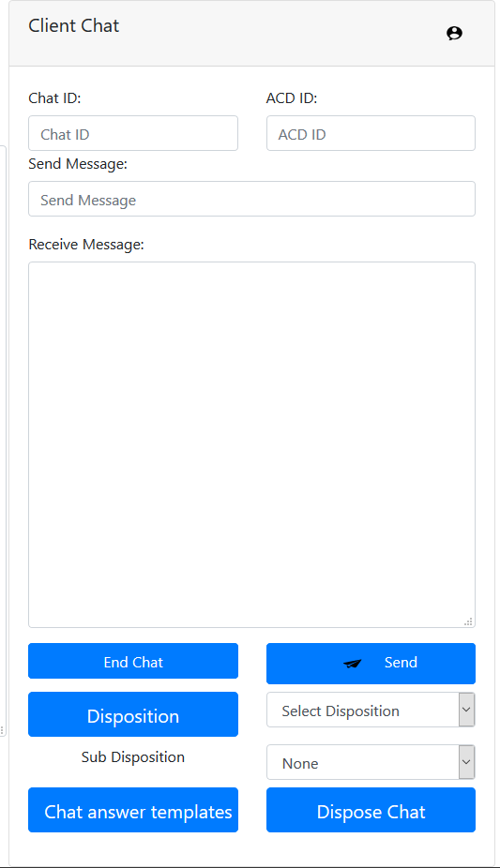
Task: Click the paper plane icon on Send
Action: [352, 663]
